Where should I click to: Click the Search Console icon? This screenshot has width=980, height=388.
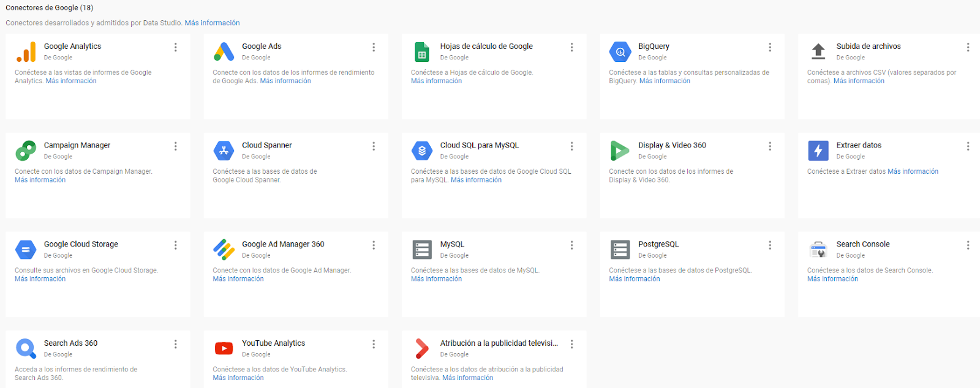(818, 250)
